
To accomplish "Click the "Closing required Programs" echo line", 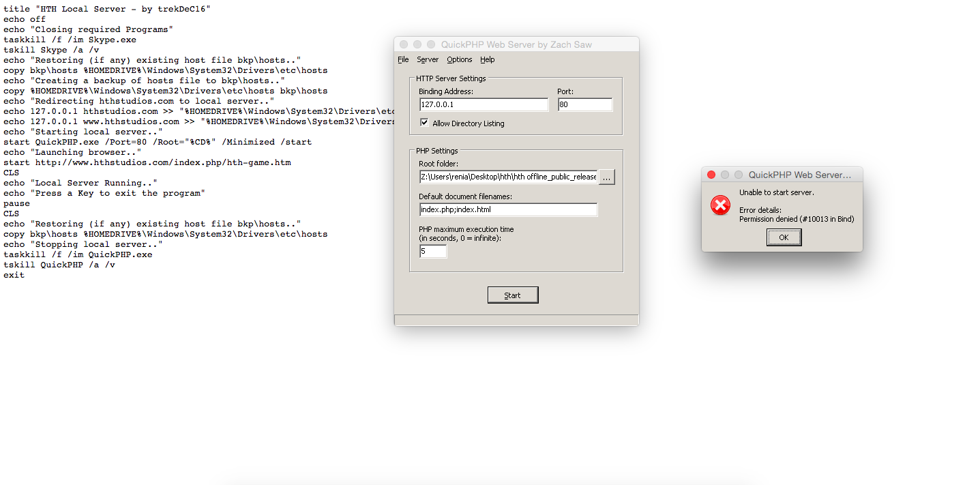I will tap(88, 29).
